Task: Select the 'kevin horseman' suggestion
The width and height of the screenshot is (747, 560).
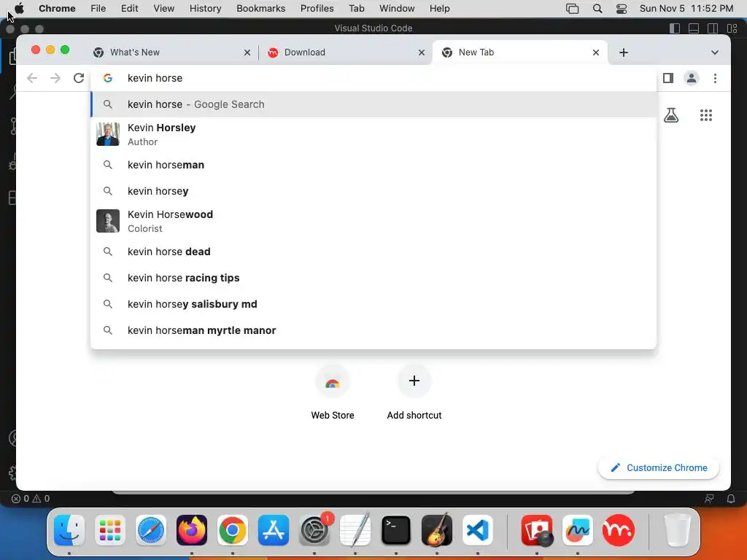Action: (x=373, y=165)
